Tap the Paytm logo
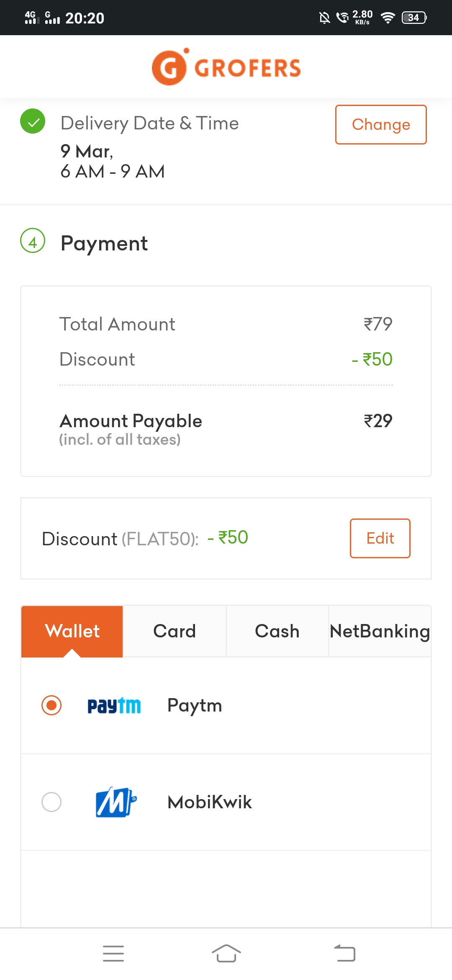This screenshot has height=980, width=452. 114,706
